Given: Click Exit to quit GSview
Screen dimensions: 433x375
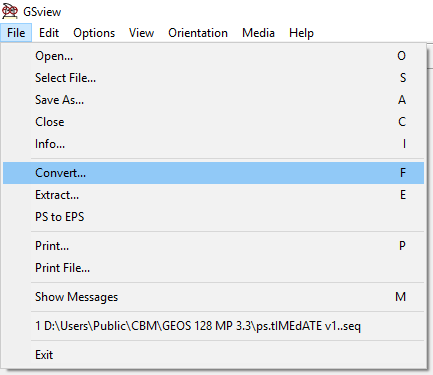Looking at the screenshot, I should tap(213, 355).
